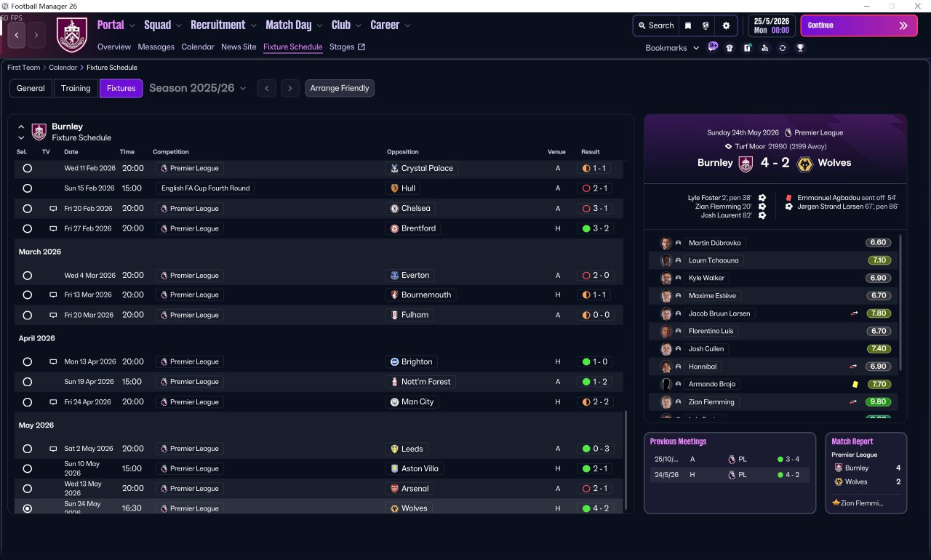Click the TV icon on Chelsea fixture row
The image size is (931, 560).
[53, 208]
